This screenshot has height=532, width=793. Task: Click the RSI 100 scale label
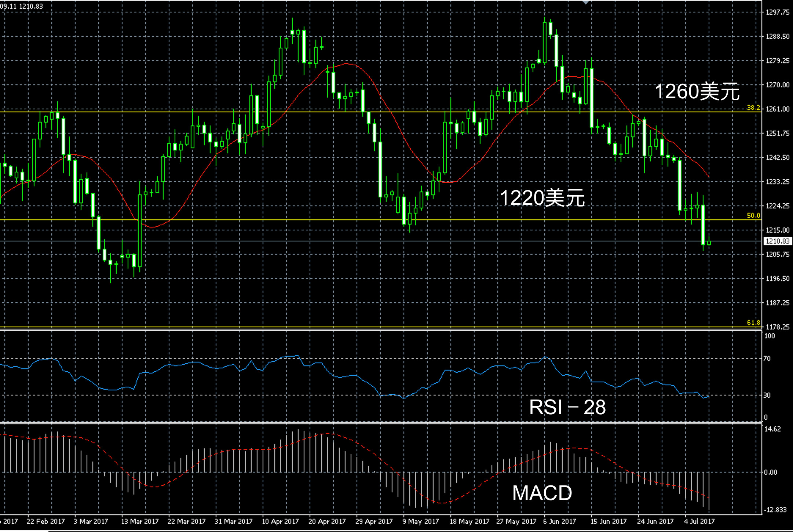coord(769,336)
